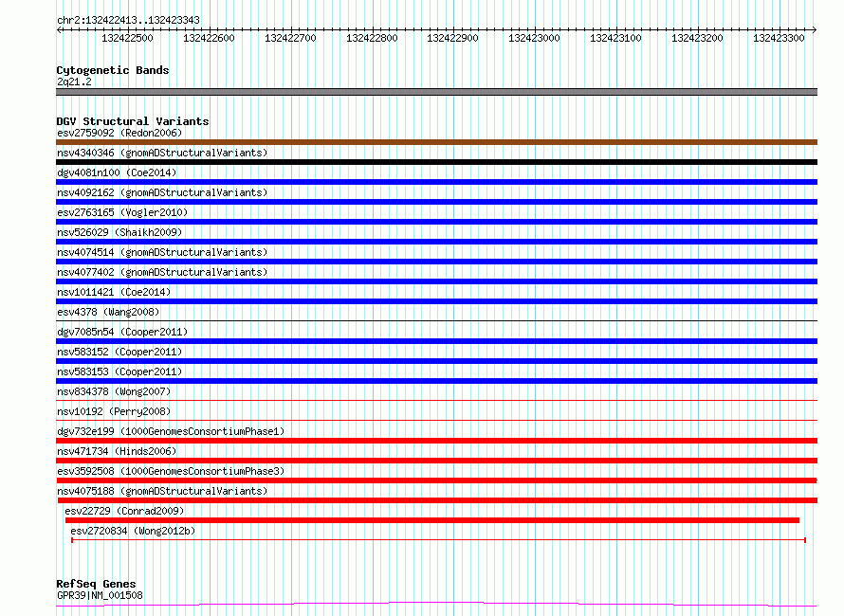The image size is (844, 616).
Task: Open nsv4092162 (gnomADStructuralVariants) label
Action: coord(162,192)
